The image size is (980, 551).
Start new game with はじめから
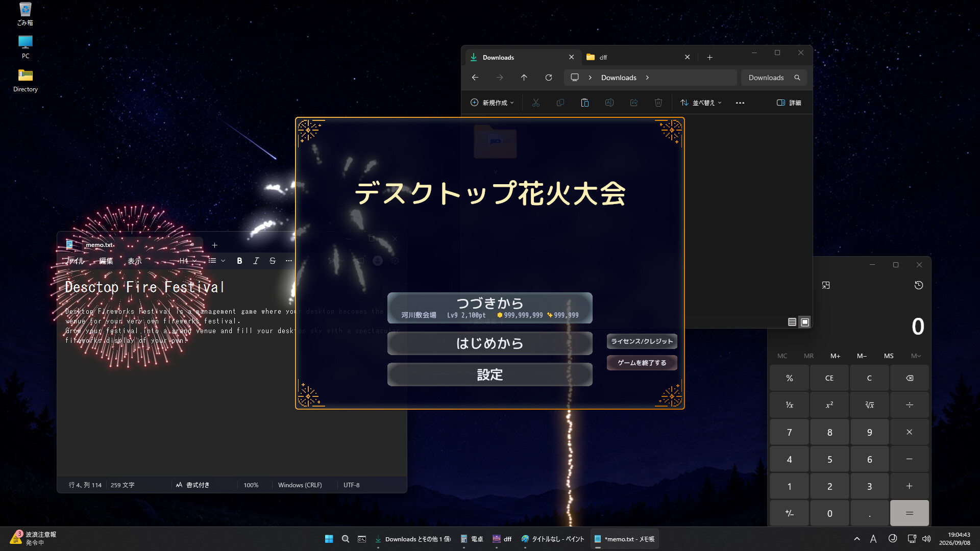[489, 343]
